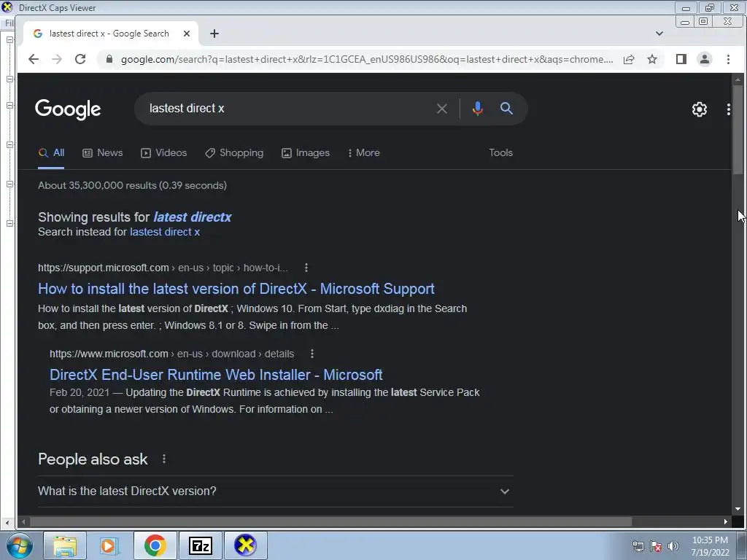Collapse the second tree node in Caps Viewer
The image size is (747, 560).
9,79
